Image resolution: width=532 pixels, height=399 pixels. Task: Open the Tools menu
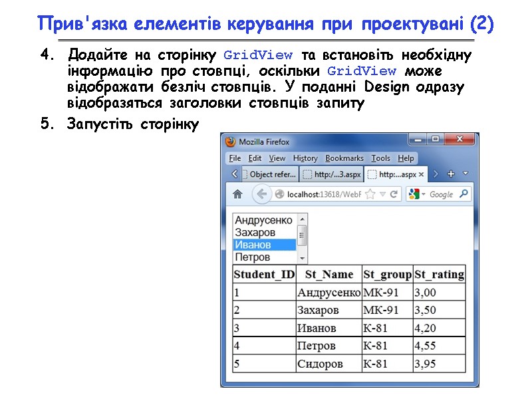point(380,158)
